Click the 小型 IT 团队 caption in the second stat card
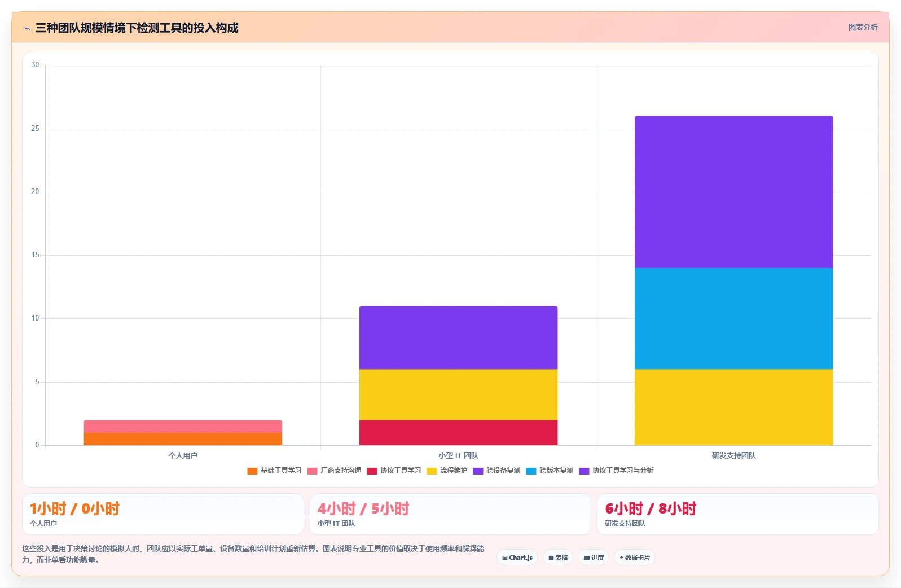 (x=336, y=524)
